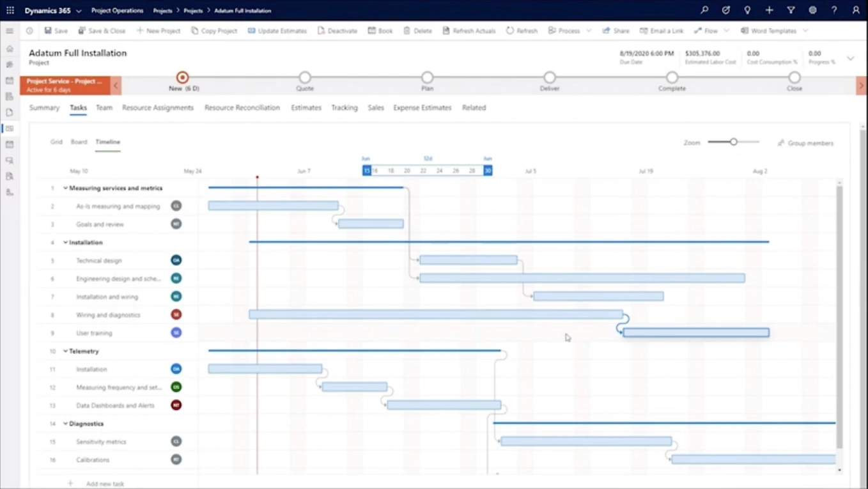Toggle the Group members option
The image size is (868, 489).
tap(805, 143)
